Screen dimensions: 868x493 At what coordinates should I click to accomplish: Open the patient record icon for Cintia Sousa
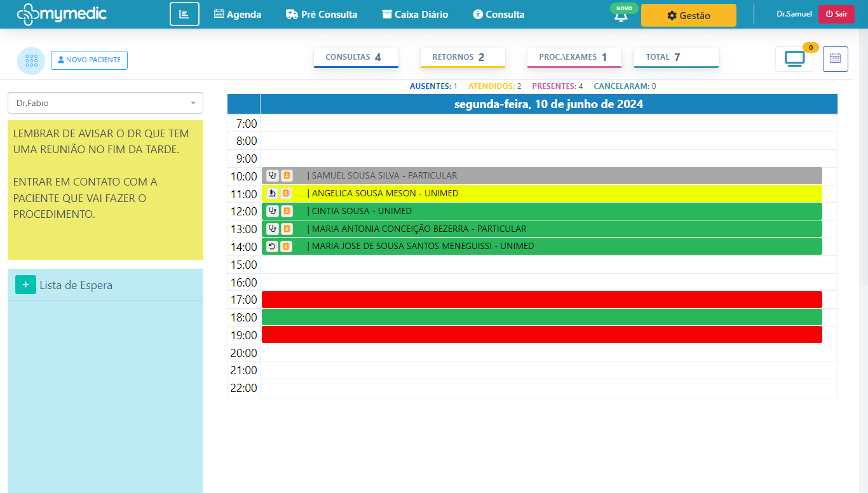pos(287,211)
